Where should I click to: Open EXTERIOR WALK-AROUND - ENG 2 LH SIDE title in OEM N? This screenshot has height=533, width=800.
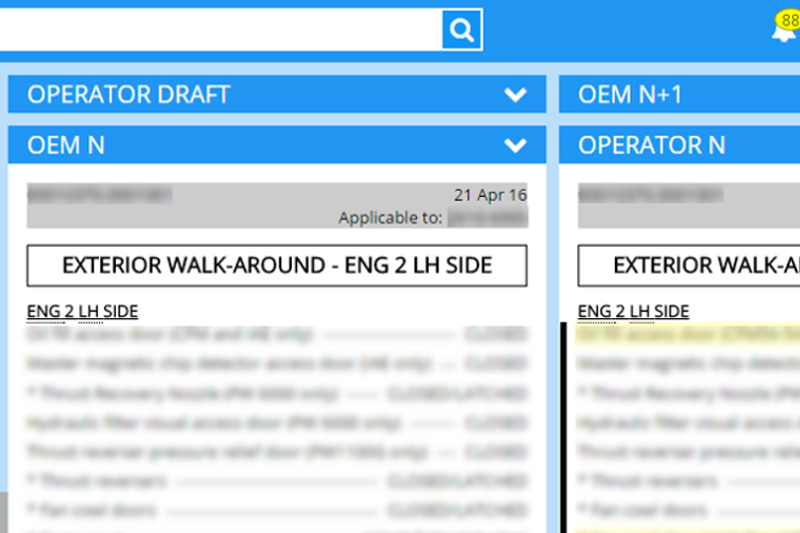[x=277, y=266]
